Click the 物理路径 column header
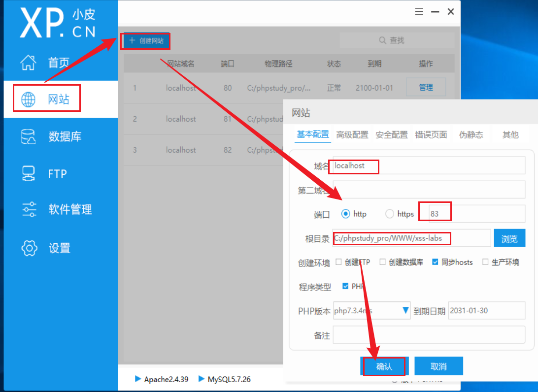This screenshot has height=392, width=538. click(x=278, y=64)
